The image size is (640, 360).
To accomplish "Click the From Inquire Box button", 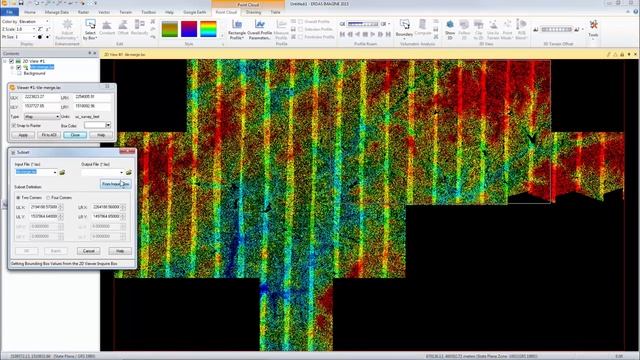I will click(116, 184).
